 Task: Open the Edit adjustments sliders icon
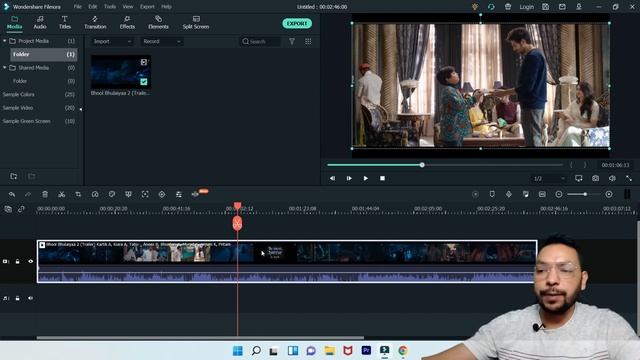pyautogui.click(x=179, y=194)
